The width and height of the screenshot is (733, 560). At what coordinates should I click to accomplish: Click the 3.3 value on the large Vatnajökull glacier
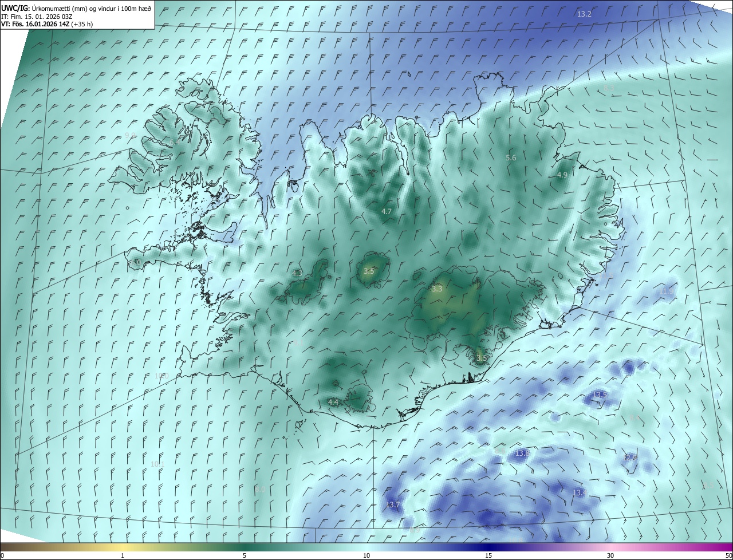[437, 289]
